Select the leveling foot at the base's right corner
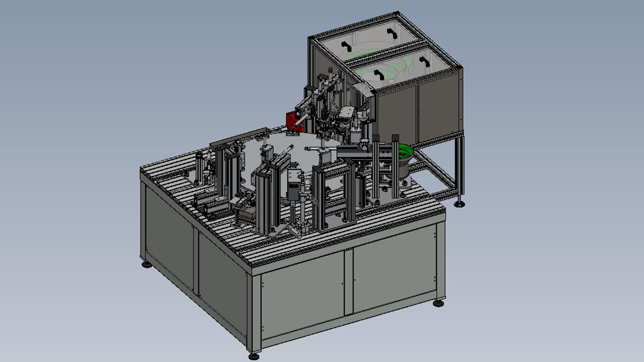 point(439,303)
